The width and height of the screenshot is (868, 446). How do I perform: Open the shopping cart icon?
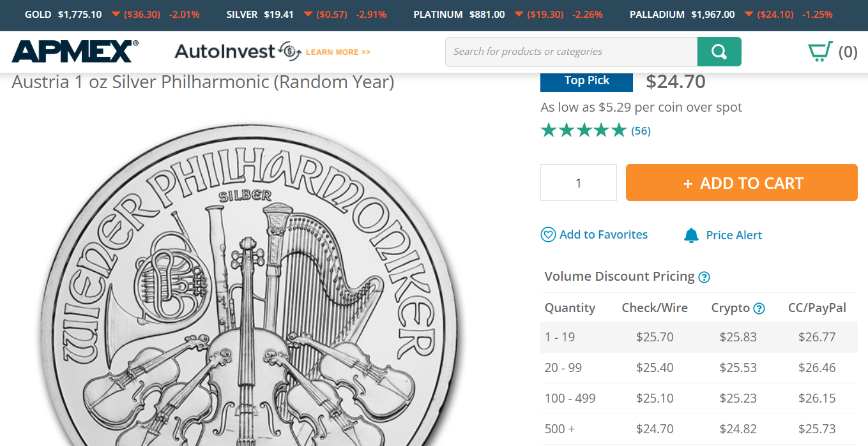[820, 52]
